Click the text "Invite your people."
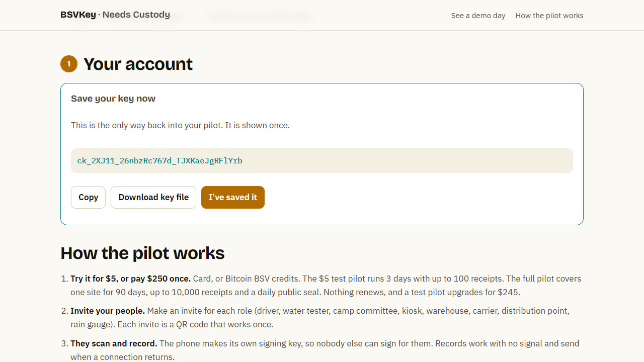Image resolution: width=644 pixels, height=362 pixels. 108,311
